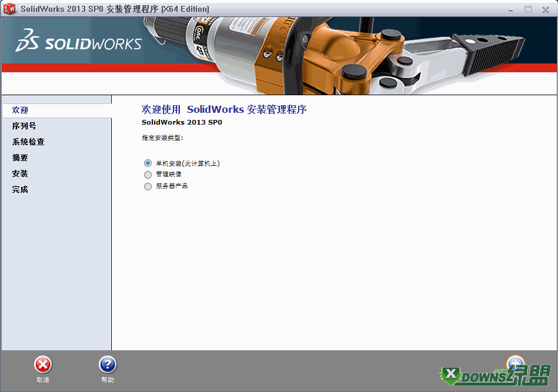Close the installation manager window
The height and width of the screenshot is (392, 558).
click(x=546, y=9)
